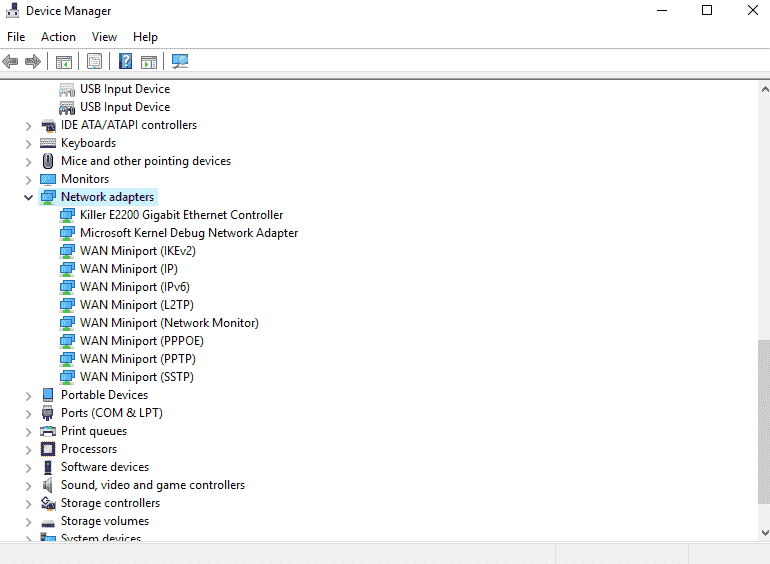770x564 pixels.
Task: Expand the Storage volumes node
Action: tap(28, 522)
